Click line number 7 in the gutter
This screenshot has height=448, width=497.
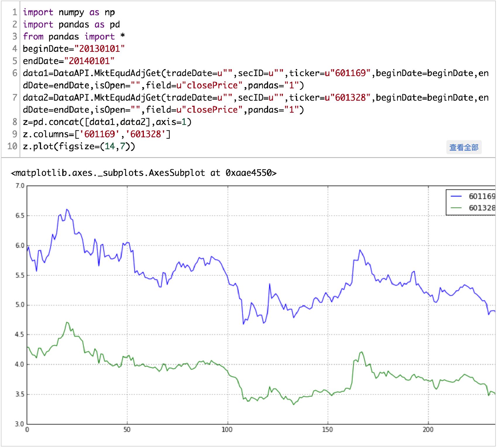click(x=15, y=97)
